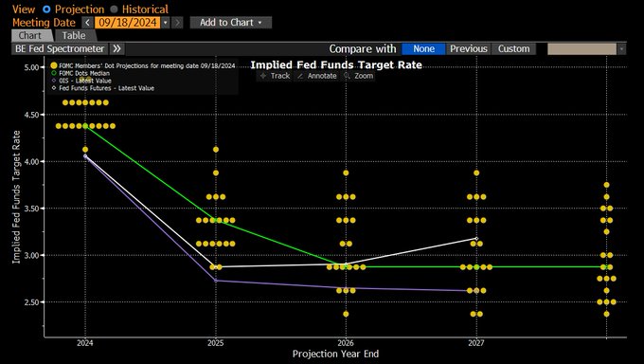Screen dimensions: 644x364
Task: Open the meeting date dropdown arrow
Action: pos(165,23)
